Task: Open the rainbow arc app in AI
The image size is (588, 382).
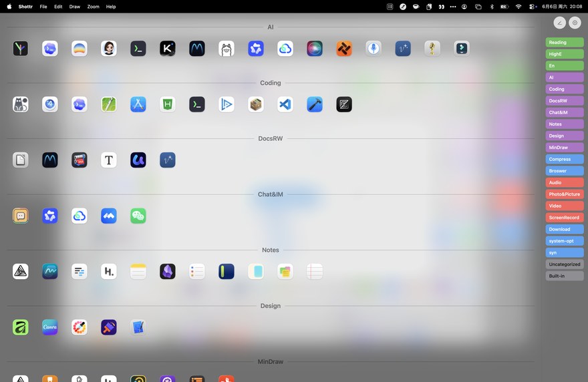Action: click(x=79, y=48)
